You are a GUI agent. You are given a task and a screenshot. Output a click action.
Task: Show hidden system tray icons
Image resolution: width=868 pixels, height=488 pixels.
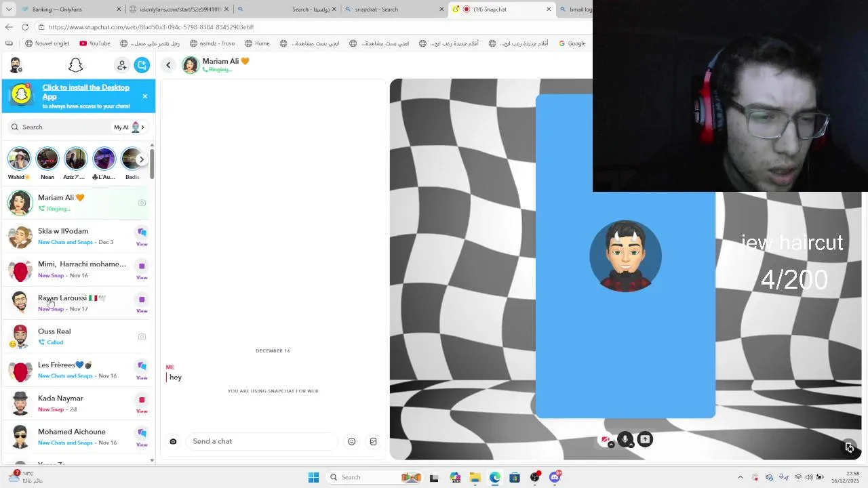click(741, 477)
